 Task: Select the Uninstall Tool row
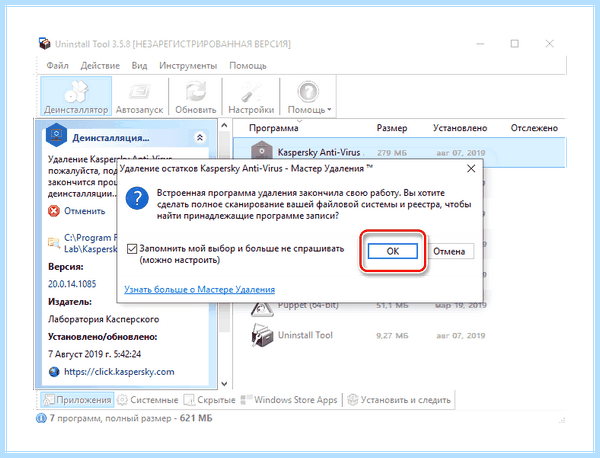click(399, 336)
